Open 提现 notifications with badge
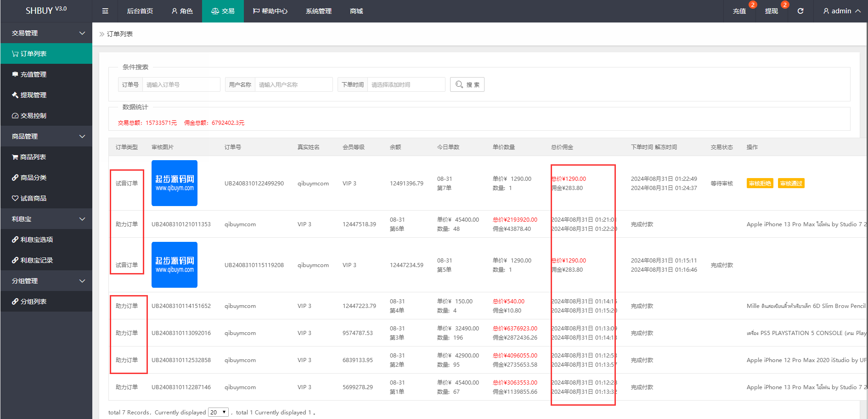868x419 pixels. [772, 11]
